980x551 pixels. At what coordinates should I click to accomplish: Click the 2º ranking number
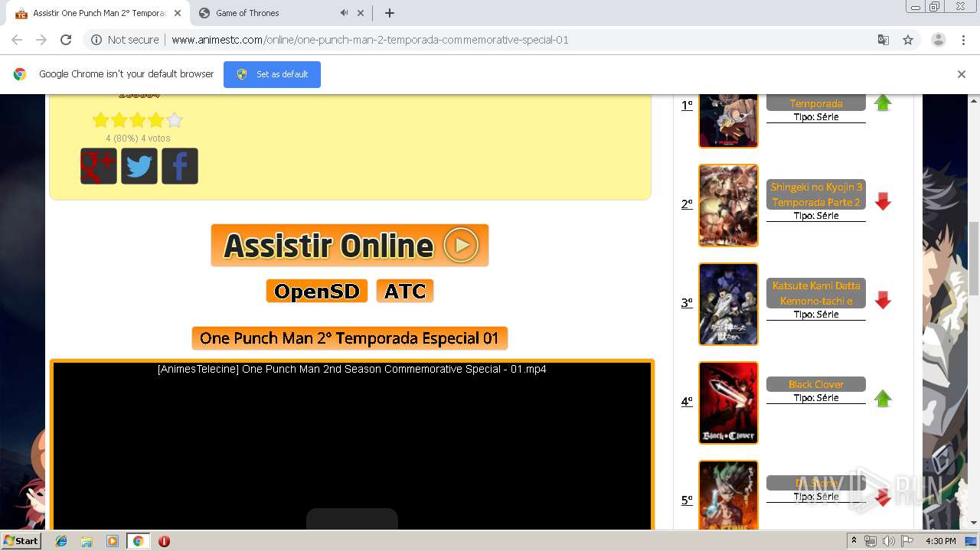(x=687, y=204)
